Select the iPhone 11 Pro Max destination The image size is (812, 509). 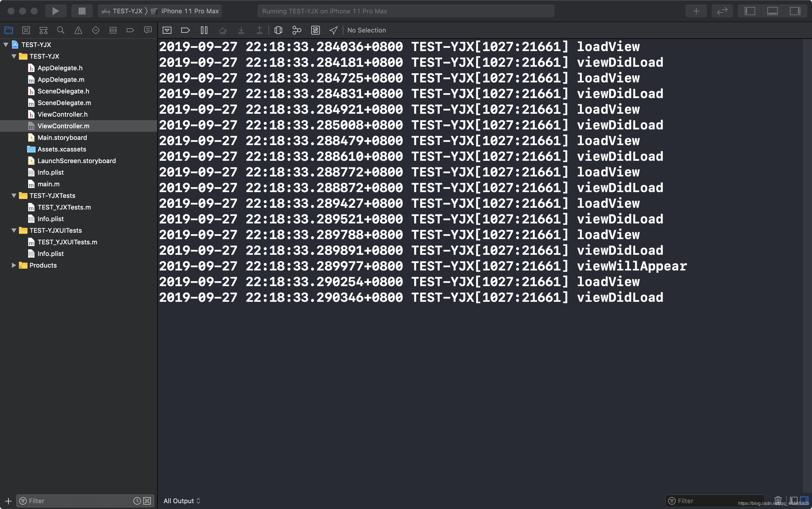[190, 11]
